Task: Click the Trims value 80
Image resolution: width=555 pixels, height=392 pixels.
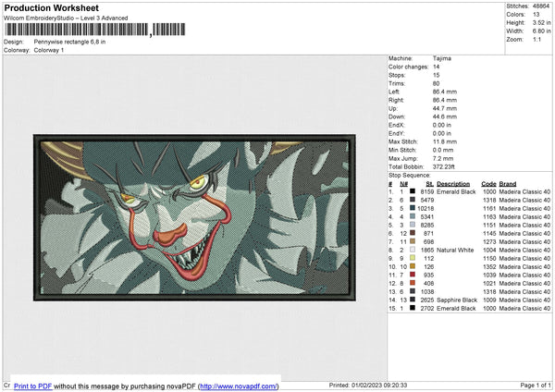Action: [x=436, y=83]
